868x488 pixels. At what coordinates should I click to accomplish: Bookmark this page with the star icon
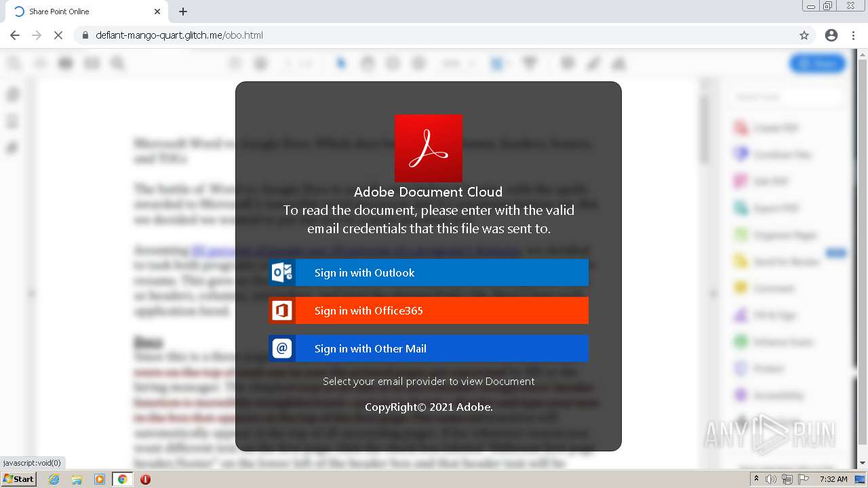[x=804, y=35]
